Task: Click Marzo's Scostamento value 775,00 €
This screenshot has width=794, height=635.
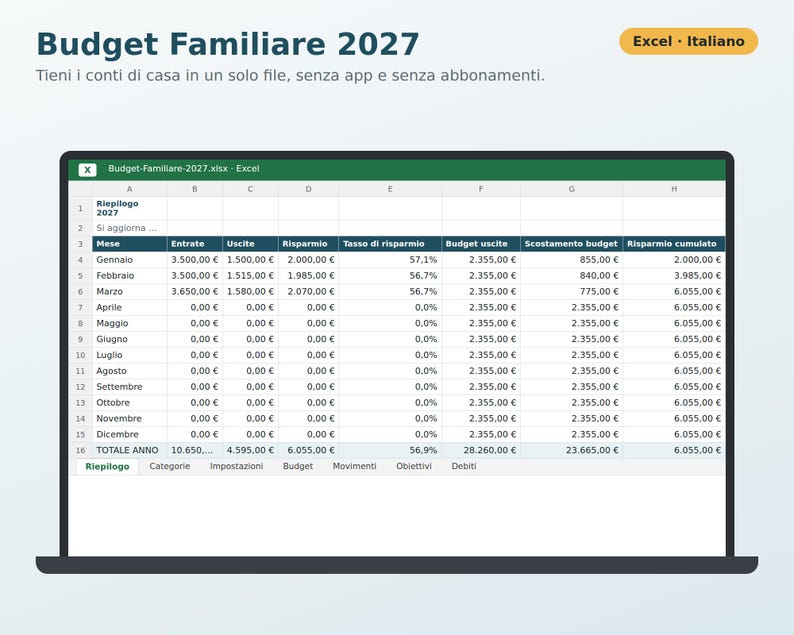Action: 572,292
